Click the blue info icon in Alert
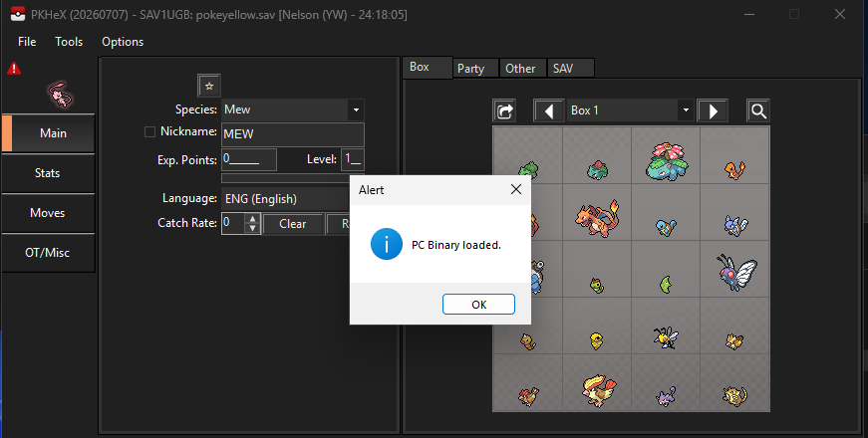 (387, 244)
